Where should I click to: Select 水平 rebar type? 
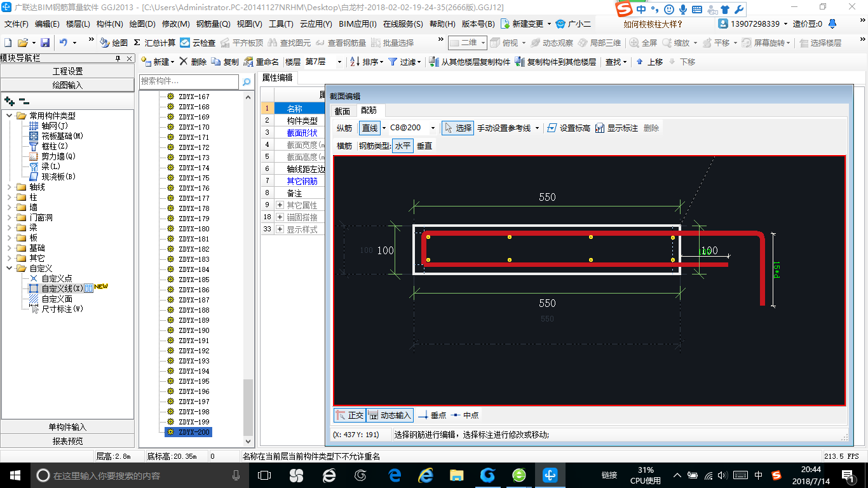click(x=403, y=146)
